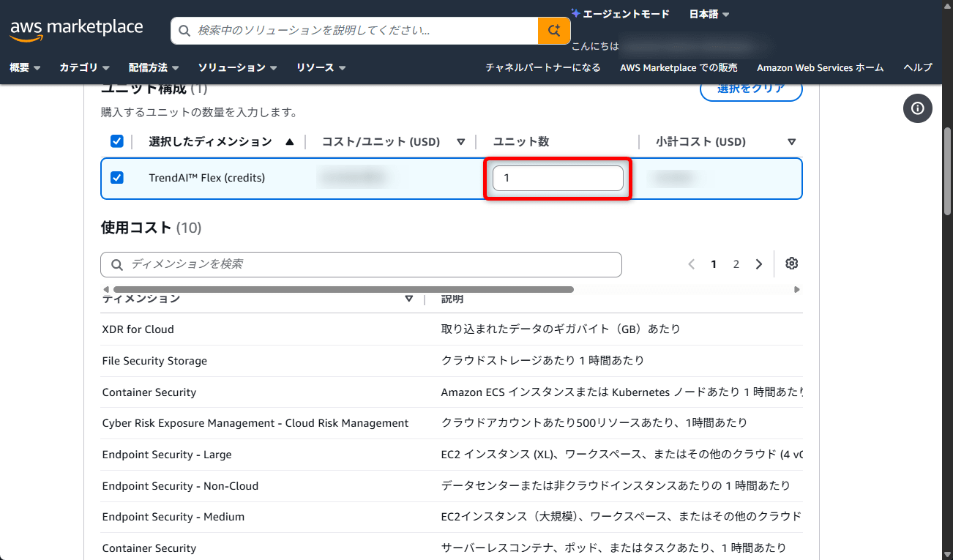Screen dimensions: 953x560
Task: Open the round info panel icon
Action: tap(918, 108)
